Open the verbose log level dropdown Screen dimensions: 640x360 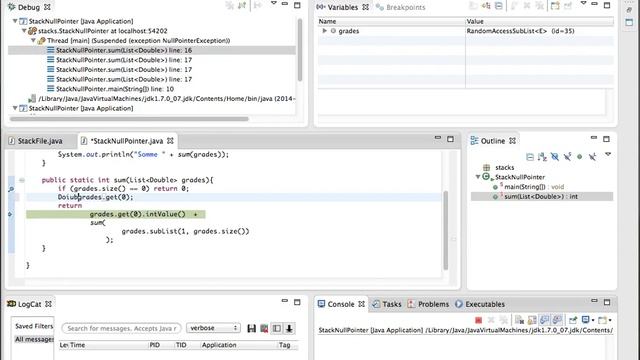click(213, 328)
